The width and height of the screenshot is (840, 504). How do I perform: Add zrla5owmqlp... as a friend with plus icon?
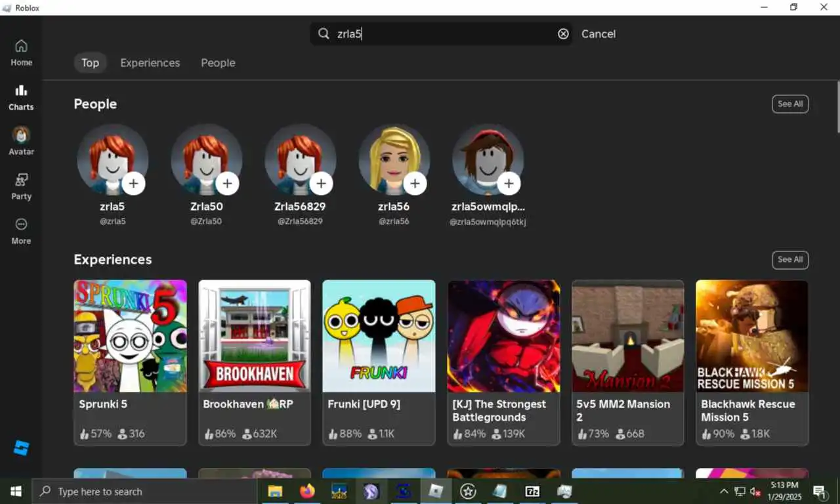pos(509,183)
